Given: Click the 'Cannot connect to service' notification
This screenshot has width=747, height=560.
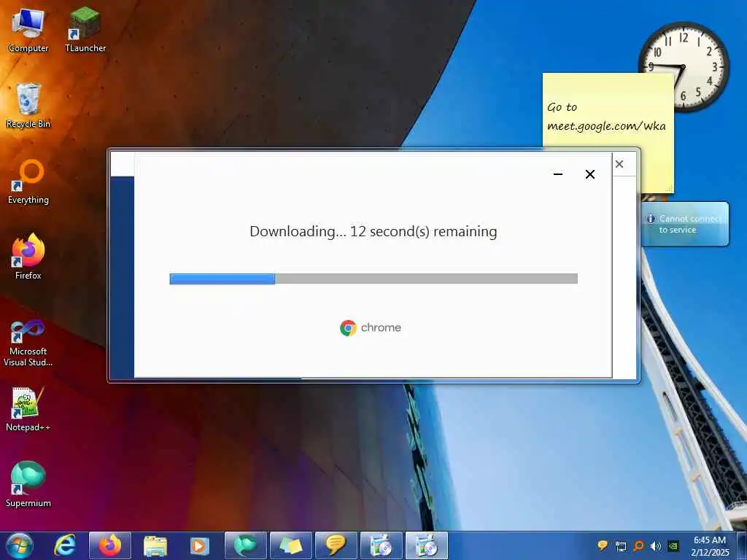Looking at the screenshot, I should [x=685, y=224].
